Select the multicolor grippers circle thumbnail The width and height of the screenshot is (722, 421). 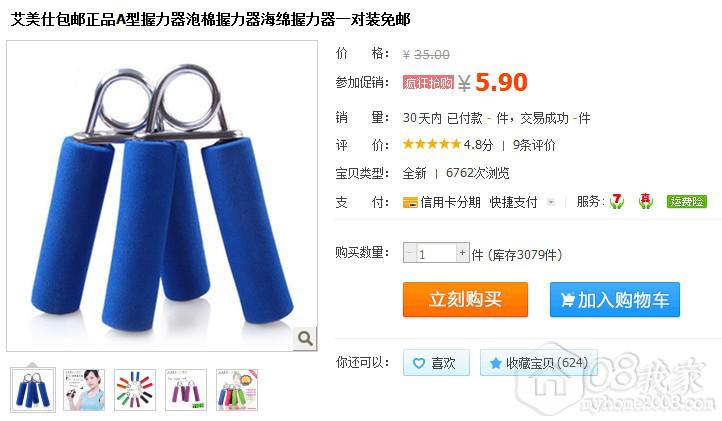coord(135,390)
